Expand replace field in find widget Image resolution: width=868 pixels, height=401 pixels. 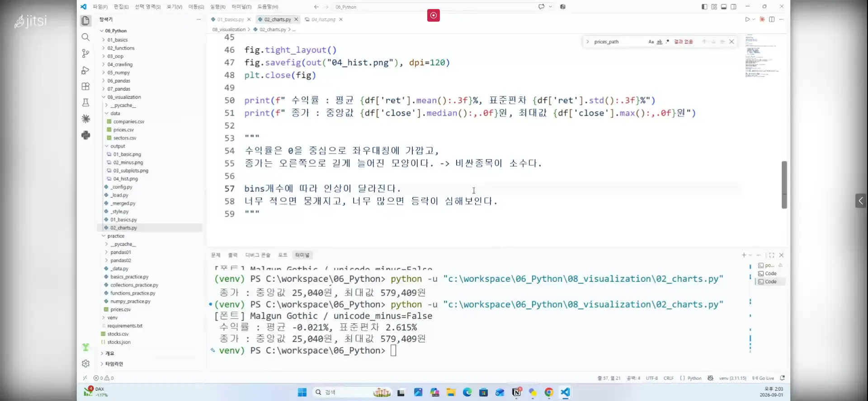pyautogui.click(x=588, y=42)
